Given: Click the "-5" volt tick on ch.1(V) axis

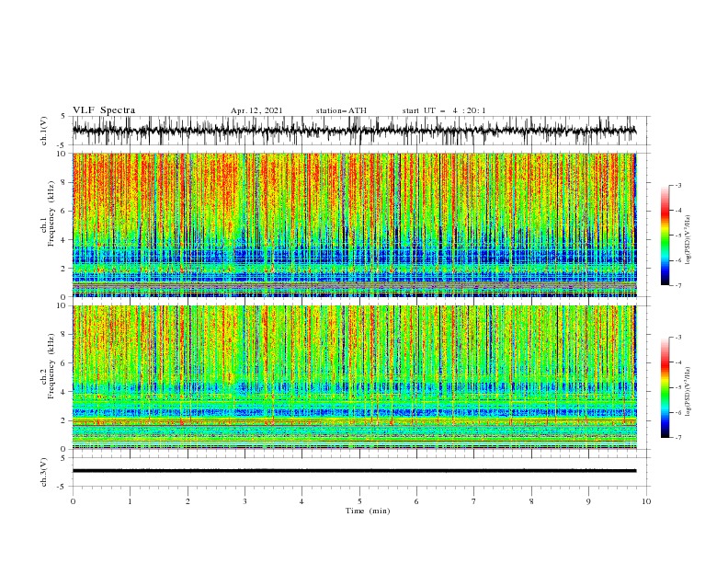Looking at the screenshot, I should (x=63, y=145).
